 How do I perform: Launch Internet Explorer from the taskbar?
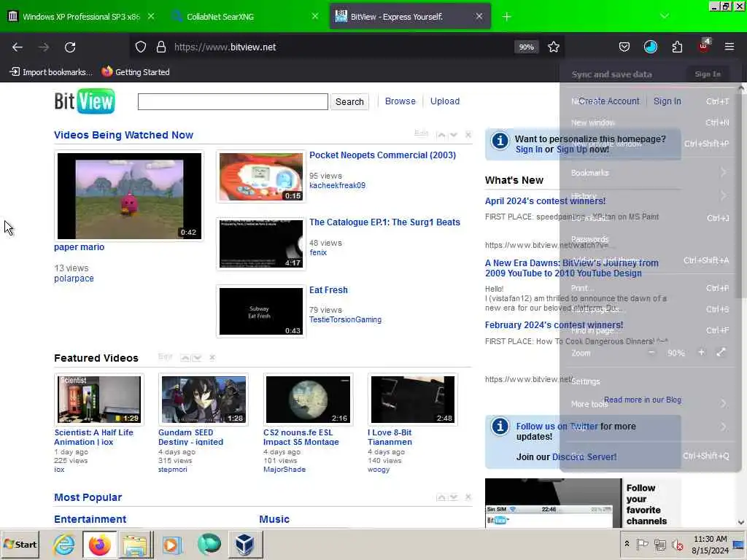tap(64, 544)
